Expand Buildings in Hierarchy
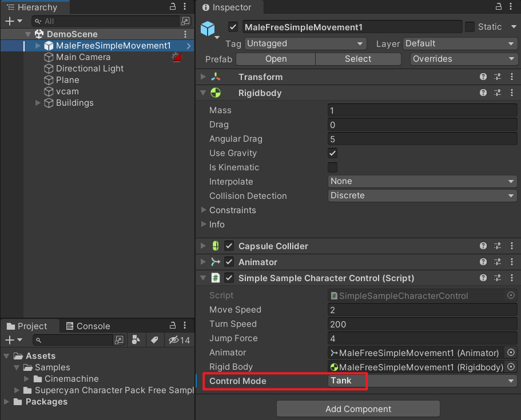This screenshot has width=521, height=420. [38, 103]
